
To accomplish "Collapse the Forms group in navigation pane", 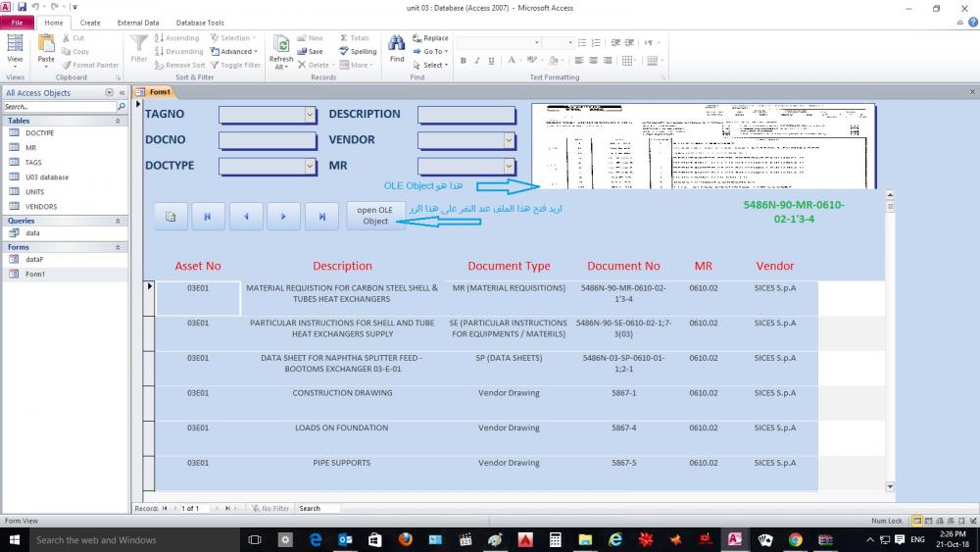I will 118,247.
